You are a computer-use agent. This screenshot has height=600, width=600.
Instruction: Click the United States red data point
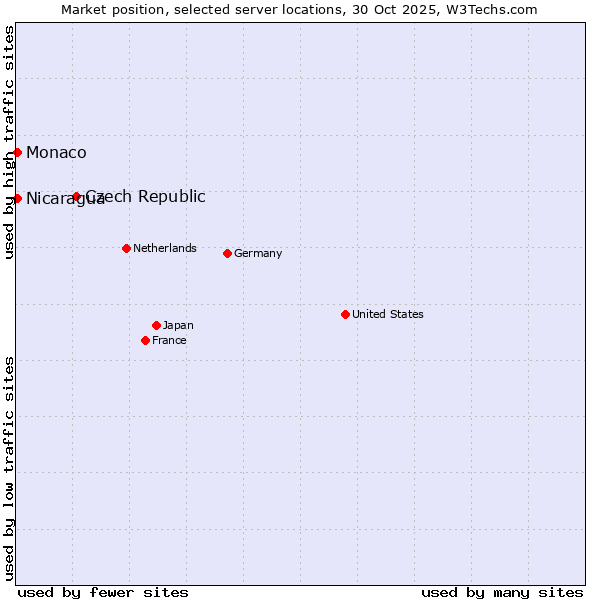pyautogui.click(x=345, y=314)
